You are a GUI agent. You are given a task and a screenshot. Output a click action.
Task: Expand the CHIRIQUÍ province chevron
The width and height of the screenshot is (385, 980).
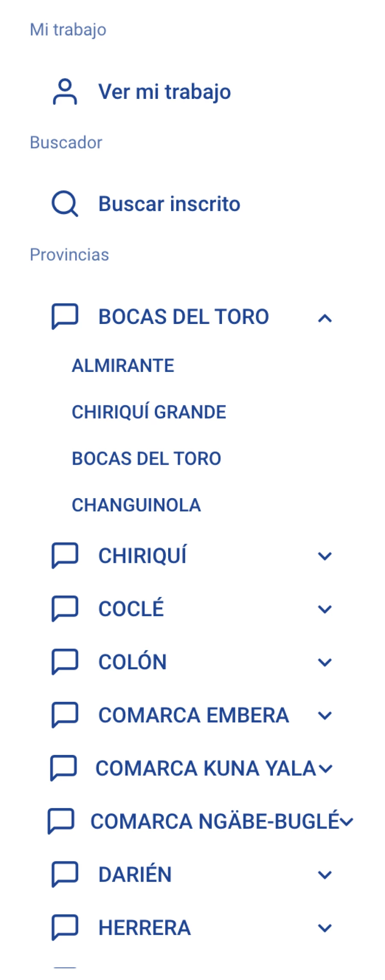point(325,556)
